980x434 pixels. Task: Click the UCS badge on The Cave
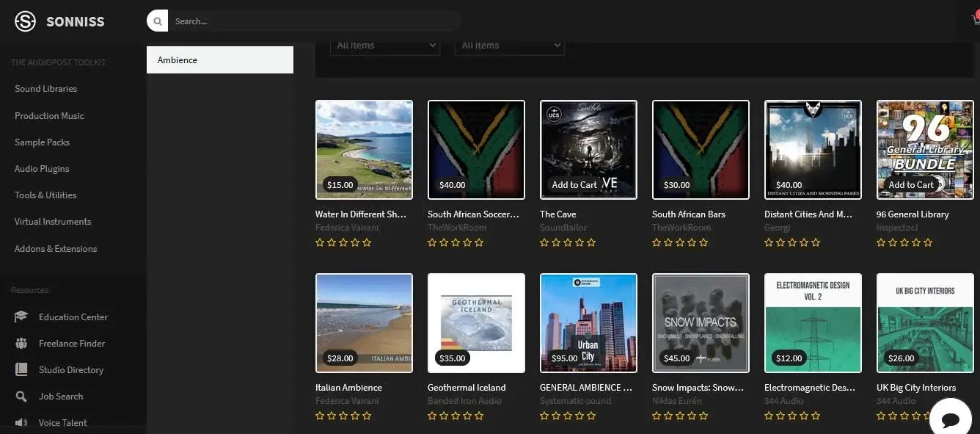[x=554, y=114]
